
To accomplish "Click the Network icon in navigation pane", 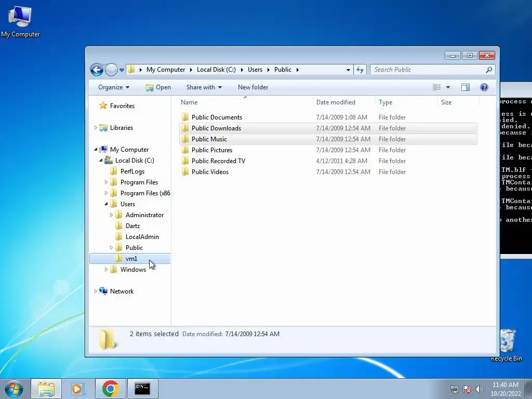I will [x=103, y=291].
